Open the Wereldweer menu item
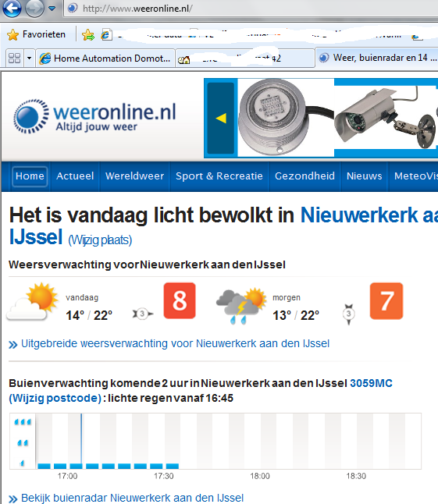The image size is (438, 504). coord(135,176)
